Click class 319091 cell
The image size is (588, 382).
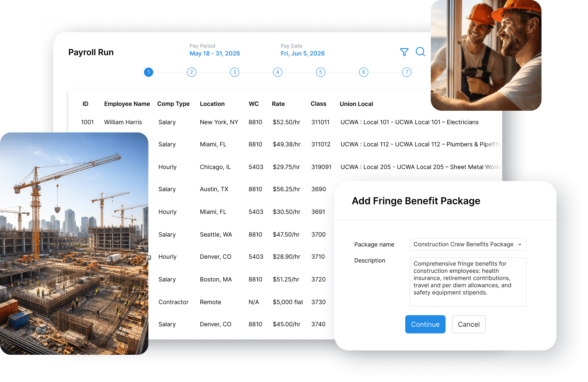pyautogui.click(x=321, y=167)
